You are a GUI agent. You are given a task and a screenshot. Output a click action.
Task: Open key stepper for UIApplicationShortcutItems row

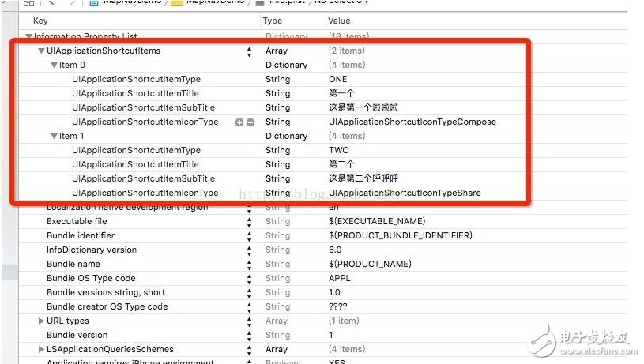click(250, 51)
